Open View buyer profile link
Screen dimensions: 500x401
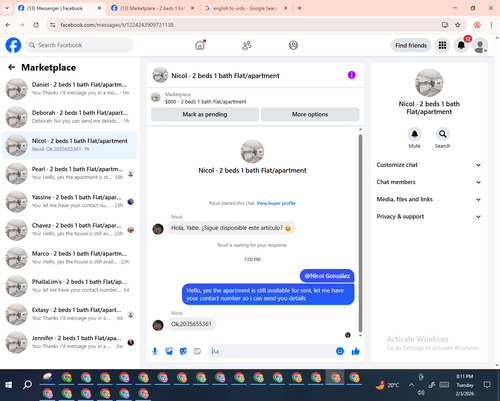pos(276,203)
